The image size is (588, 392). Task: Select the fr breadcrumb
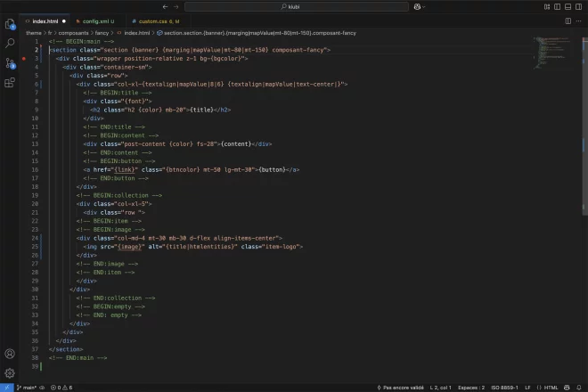point(50,33)
